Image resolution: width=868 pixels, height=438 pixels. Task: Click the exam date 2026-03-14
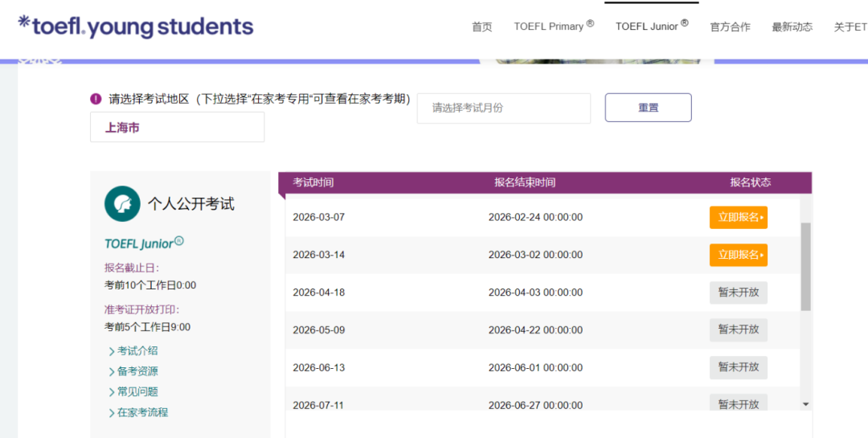tap(319, 255)
